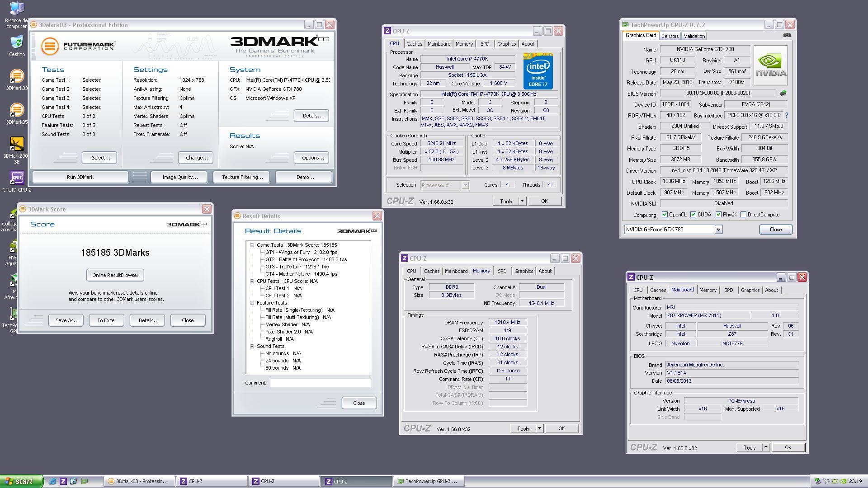
Task: Click the system Details... button in 3DMark03
Action: pos(311,116)
